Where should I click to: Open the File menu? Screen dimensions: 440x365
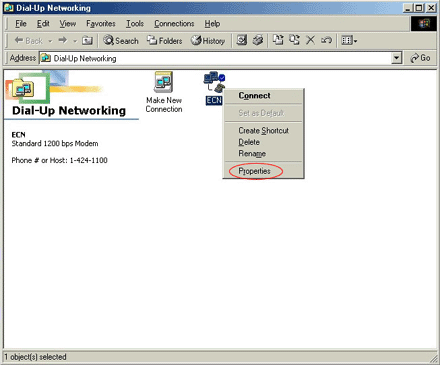tap(21, 24)
